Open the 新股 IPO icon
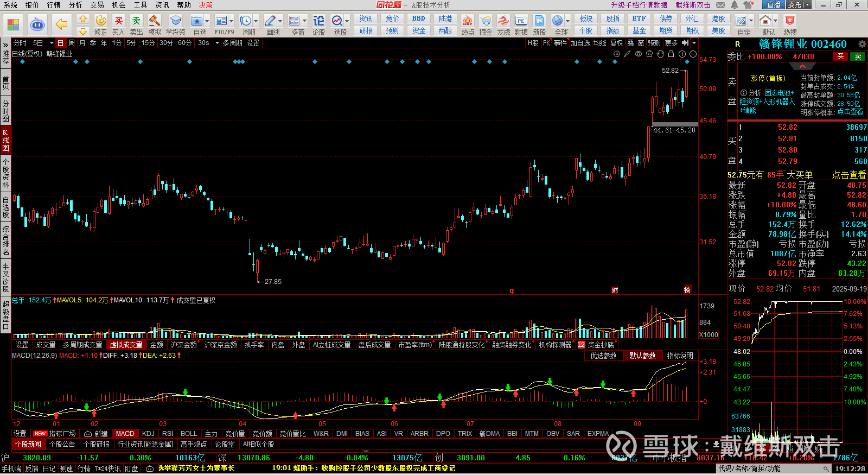 coord(539,21)
